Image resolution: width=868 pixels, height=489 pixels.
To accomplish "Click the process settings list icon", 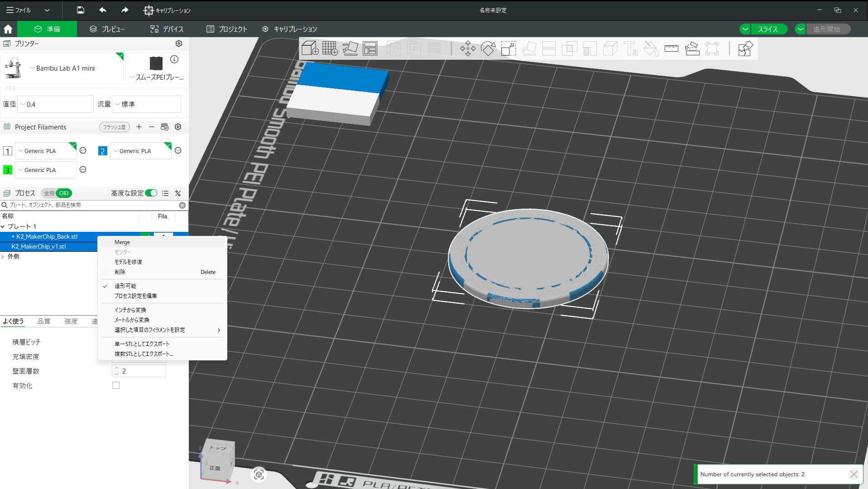I will coord(165,193).
